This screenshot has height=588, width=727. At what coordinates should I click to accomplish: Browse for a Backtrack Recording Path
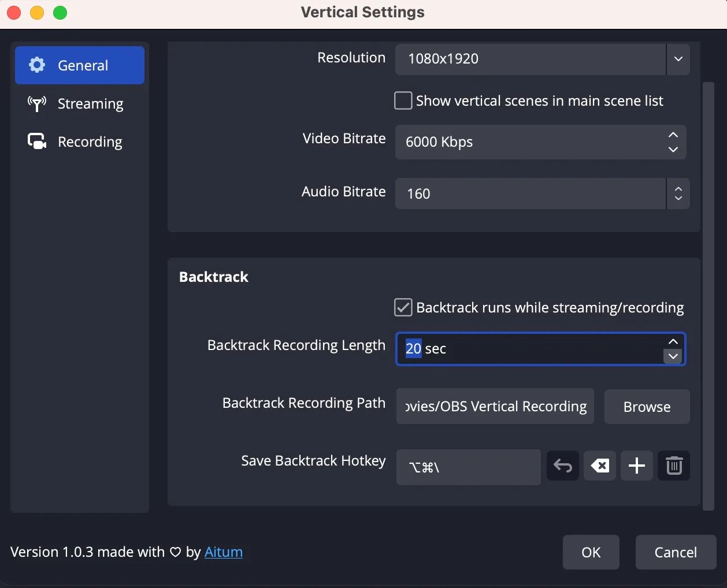(x=646, y=406)
